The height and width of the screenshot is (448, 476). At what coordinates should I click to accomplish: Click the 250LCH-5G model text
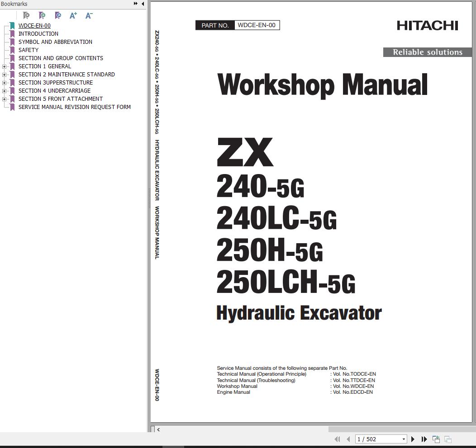(286, 283)
